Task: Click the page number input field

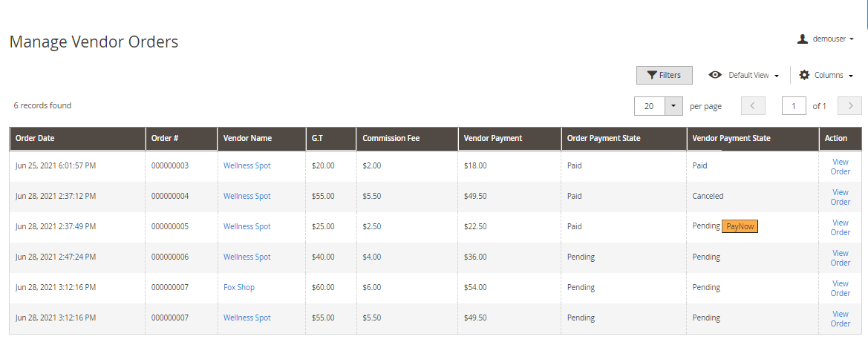Action: click(794, 106)
